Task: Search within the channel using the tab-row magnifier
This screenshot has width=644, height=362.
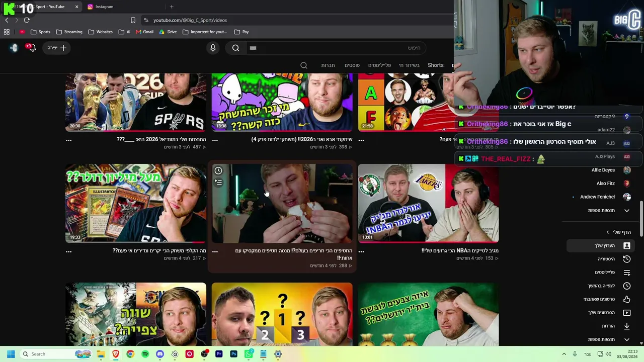Action: [x=304, y=65]
